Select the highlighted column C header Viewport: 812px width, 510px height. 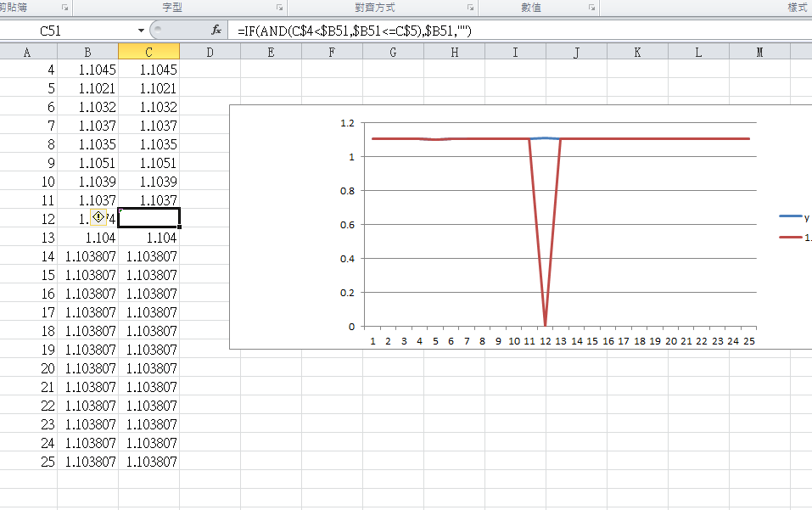148,53
